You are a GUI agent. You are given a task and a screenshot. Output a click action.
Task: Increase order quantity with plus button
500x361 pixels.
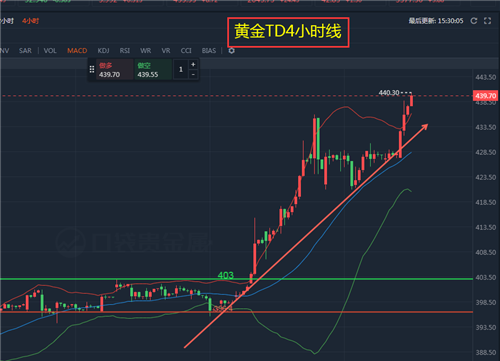193,64
